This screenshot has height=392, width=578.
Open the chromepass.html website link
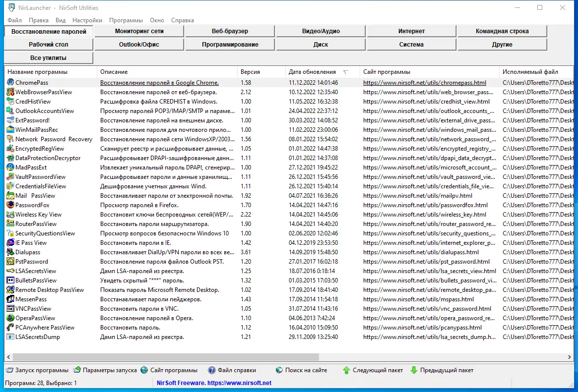pos(425,82)
